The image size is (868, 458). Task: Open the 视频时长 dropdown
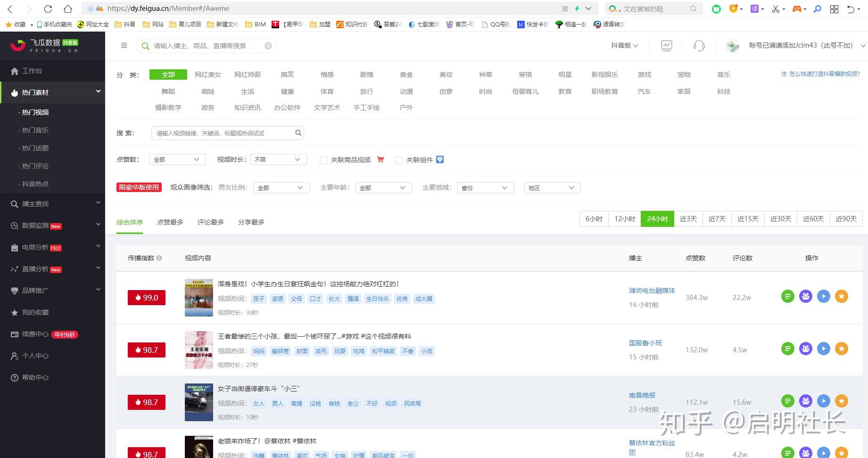pyautogui.click(x=279, y=159)
